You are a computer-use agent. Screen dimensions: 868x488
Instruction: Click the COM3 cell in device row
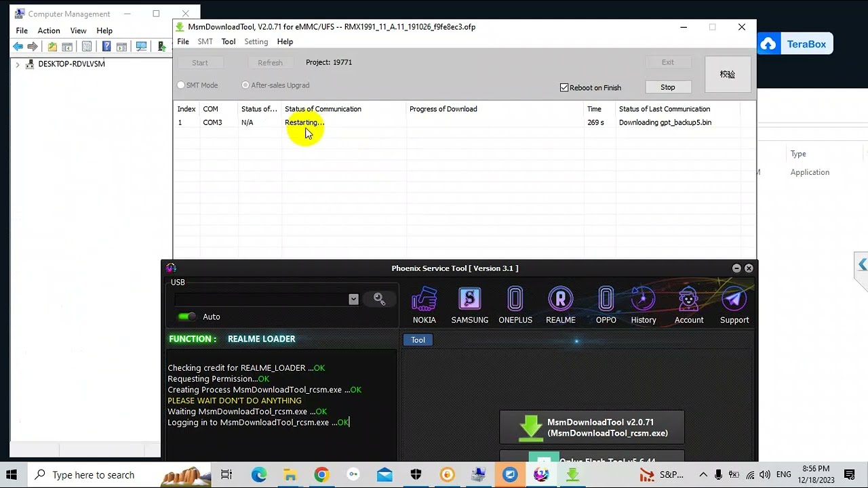tap(212, 123)
